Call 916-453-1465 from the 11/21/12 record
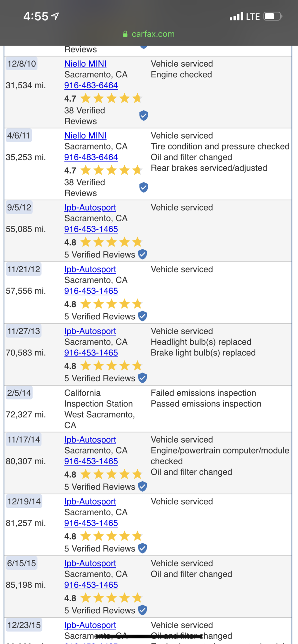This screenshot has width=298, height=644. click(x=91, y=291)
